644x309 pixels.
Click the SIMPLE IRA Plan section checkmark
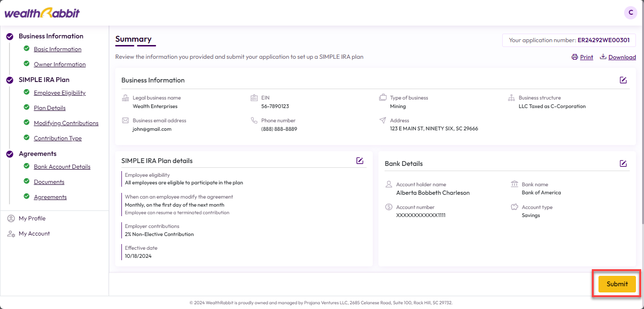(9, 80)
